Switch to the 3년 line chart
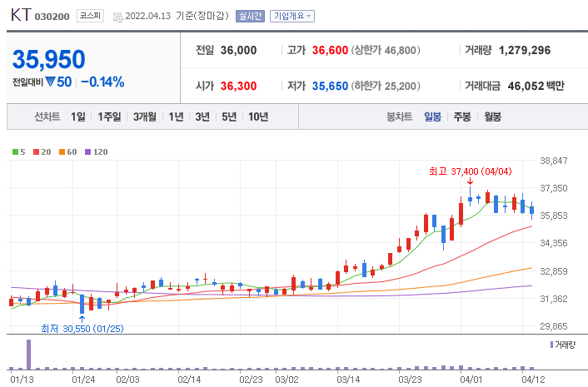 (x=202, y=117)
